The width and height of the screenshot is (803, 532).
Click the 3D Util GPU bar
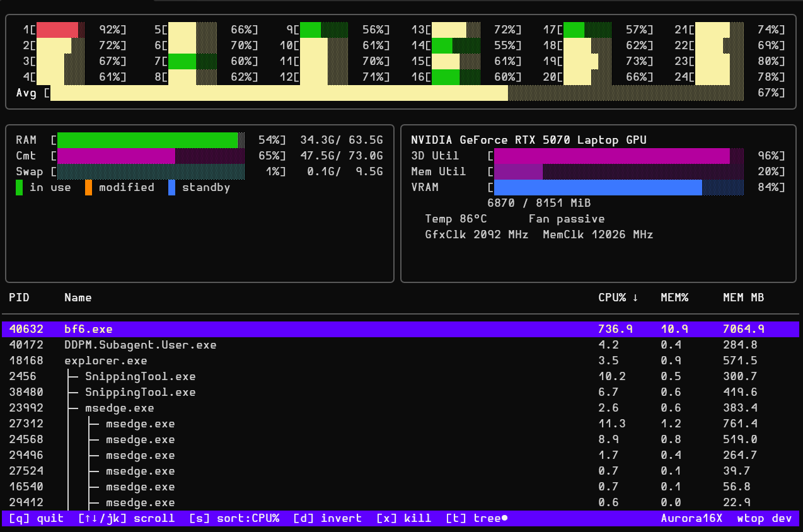(619, 156)
